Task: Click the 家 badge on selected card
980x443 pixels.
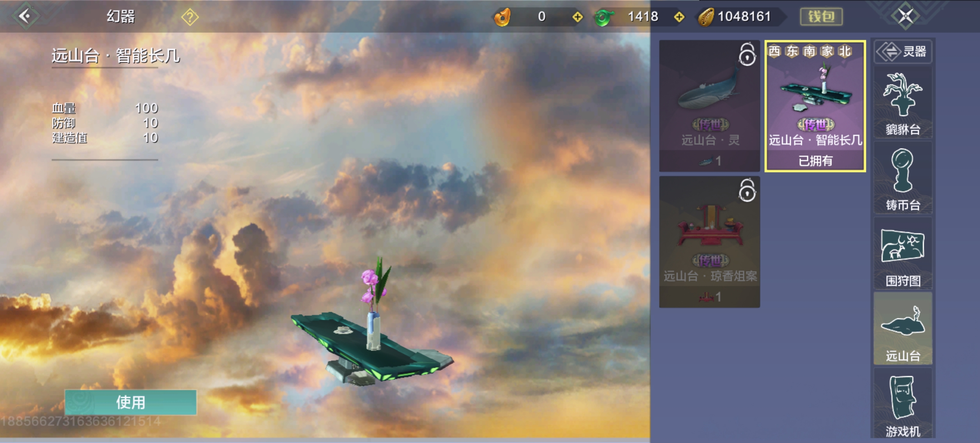Action: pyautogui.click(x=827, y=52)
